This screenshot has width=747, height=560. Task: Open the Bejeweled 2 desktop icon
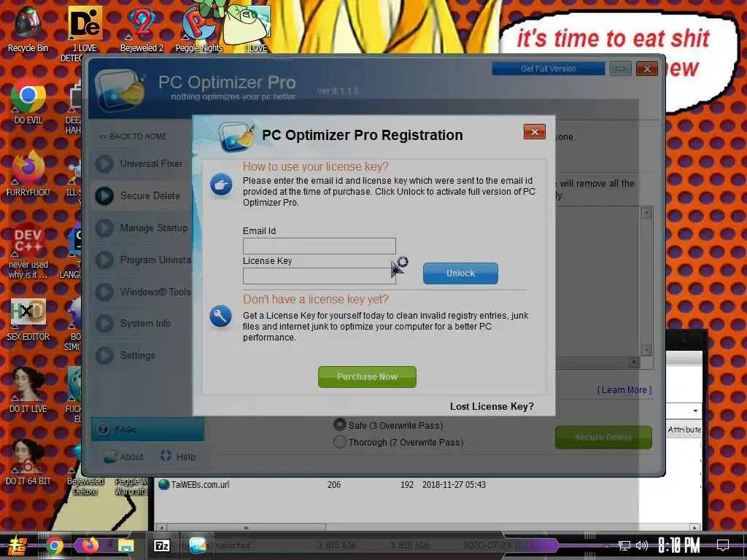click(142, 28)
